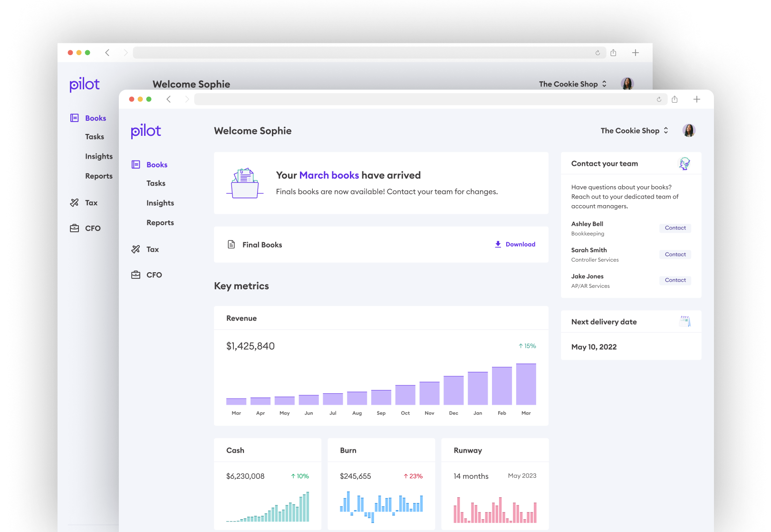Image resolution: width=771 pixels, height=532 pixels.
Task: Click the Tax icon in back window sidebar
Action: tap(75, 202)
